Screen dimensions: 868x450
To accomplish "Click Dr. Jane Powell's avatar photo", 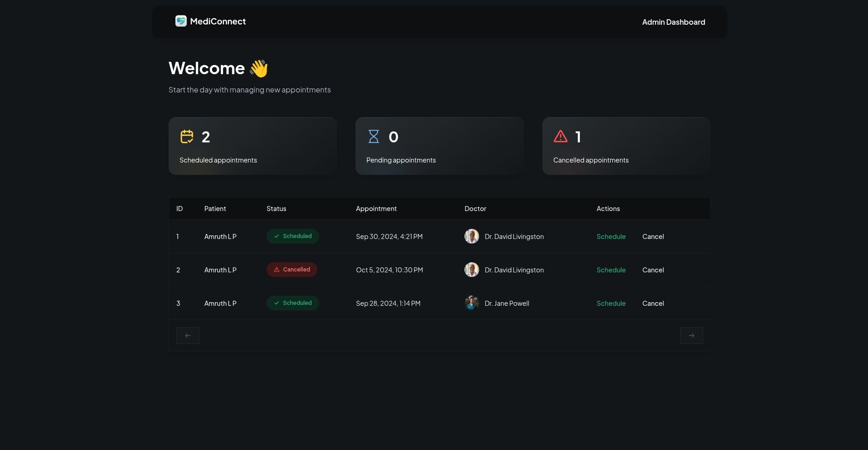I will 472,303.
